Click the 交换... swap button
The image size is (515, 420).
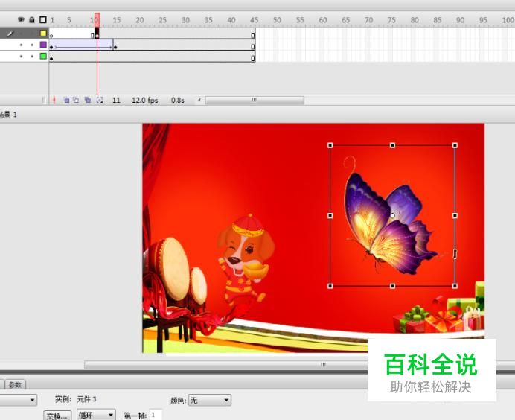57,416
